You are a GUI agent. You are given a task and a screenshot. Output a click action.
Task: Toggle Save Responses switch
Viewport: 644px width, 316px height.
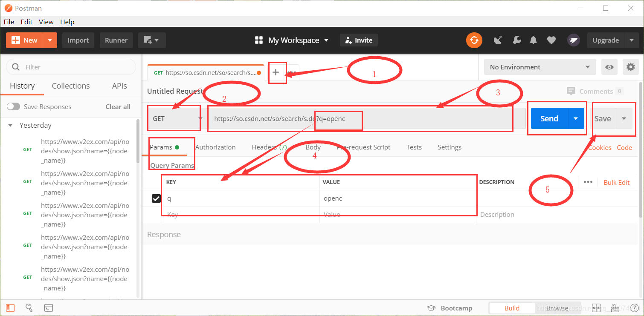(x=13, y=106)
